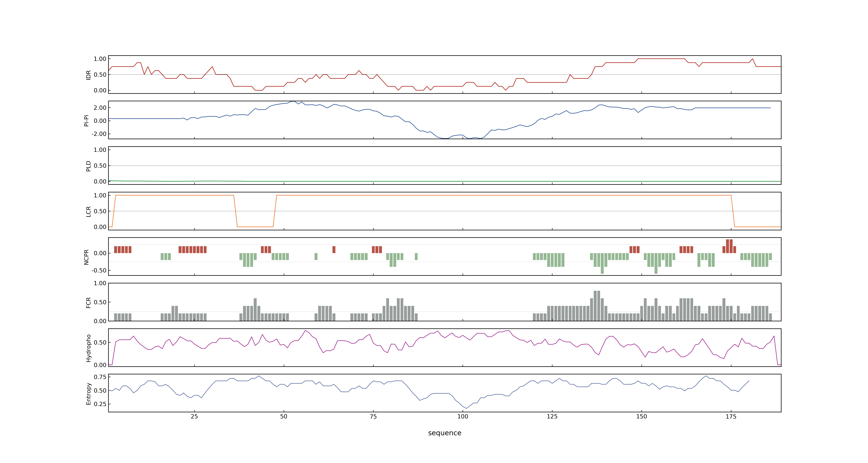Click the FCR axis label

[x=88, y=303]
